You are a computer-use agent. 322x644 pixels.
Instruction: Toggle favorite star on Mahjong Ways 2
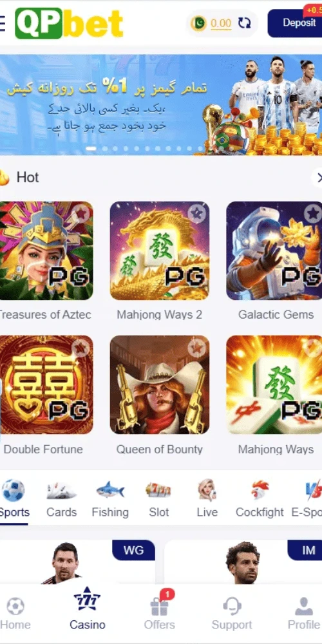coord(196,213)
